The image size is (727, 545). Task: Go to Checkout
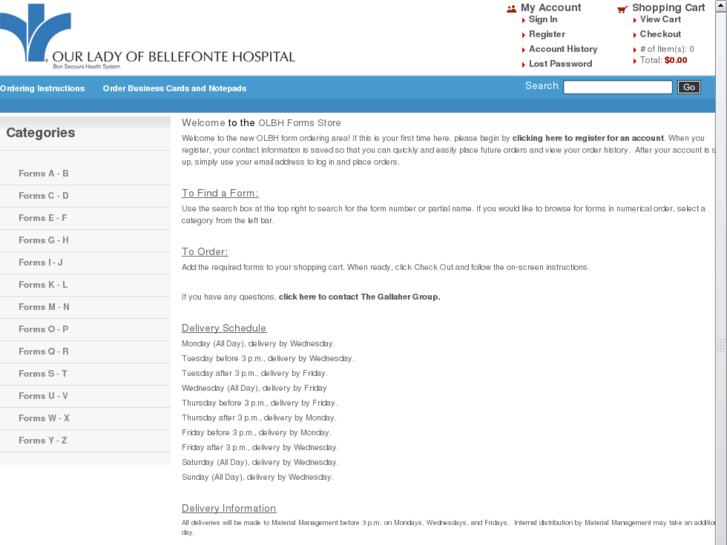(660, 34)
